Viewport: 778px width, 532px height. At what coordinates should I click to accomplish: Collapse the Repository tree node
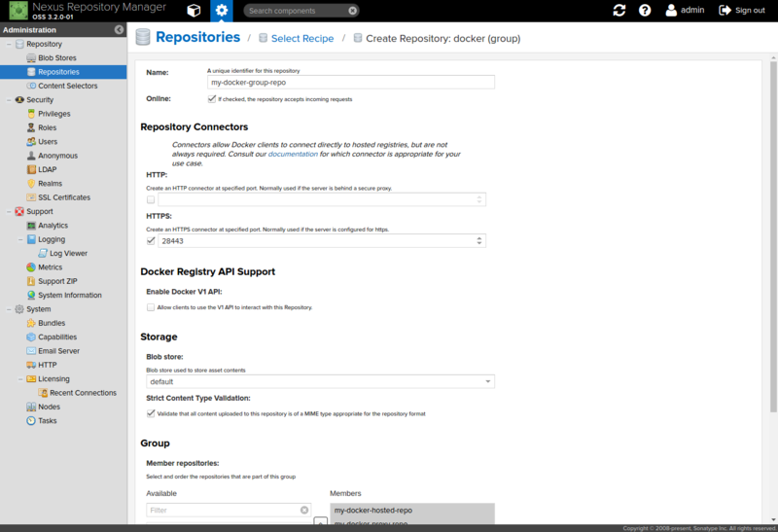[9, 44]
